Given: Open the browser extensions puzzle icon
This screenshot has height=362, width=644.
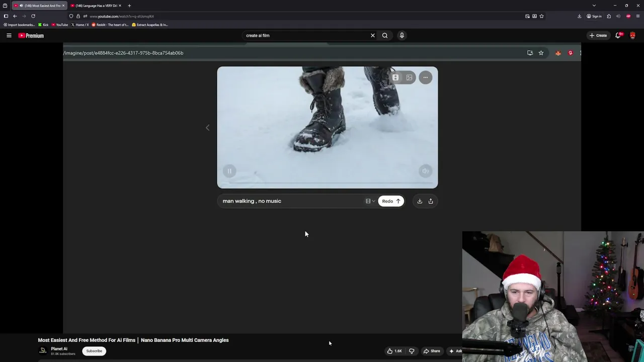Looking at the screenshot, I should click(609, 16).
